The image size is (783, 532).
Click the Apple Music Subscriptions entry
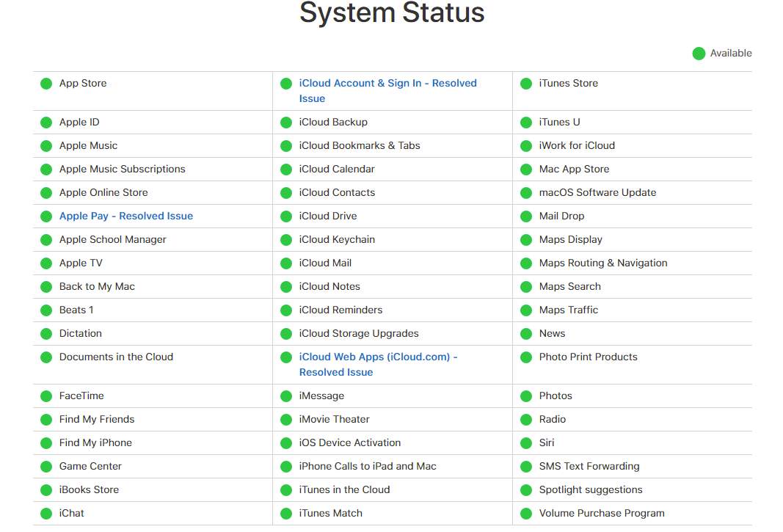coord(123,169)
